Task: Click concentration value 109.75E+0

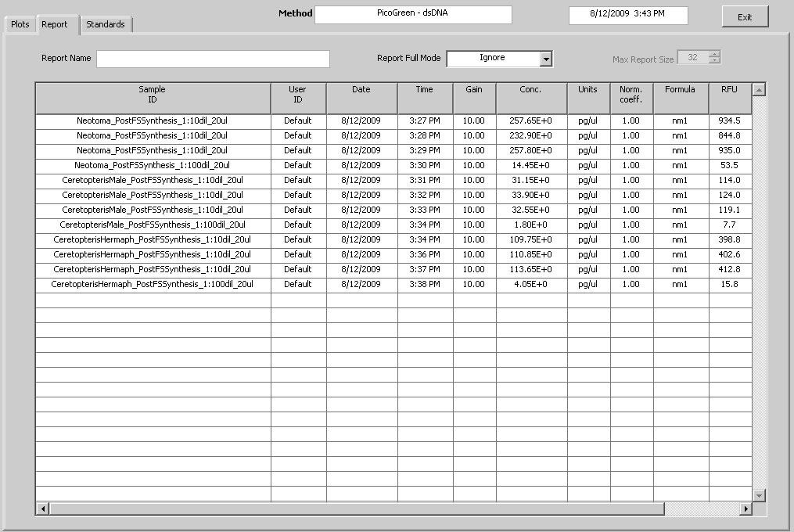Action: pyautogui.click(x=531, y=239)
